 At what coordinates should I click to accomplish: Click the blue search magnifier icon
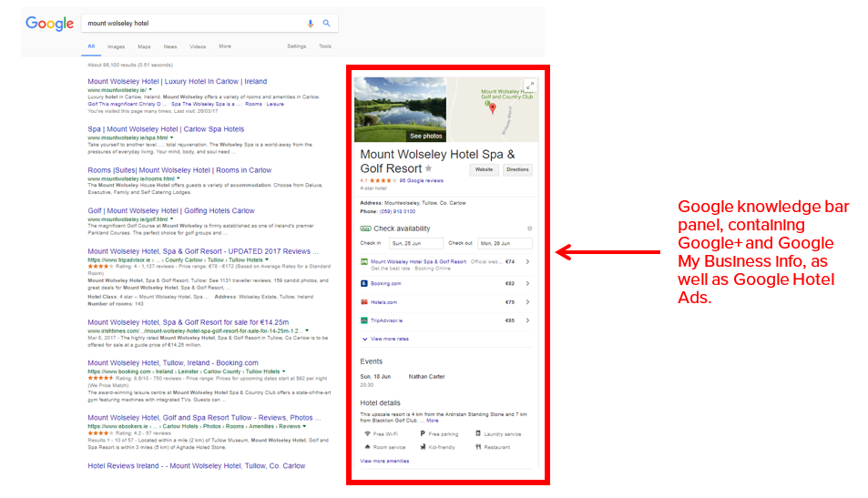pos(327,24)
